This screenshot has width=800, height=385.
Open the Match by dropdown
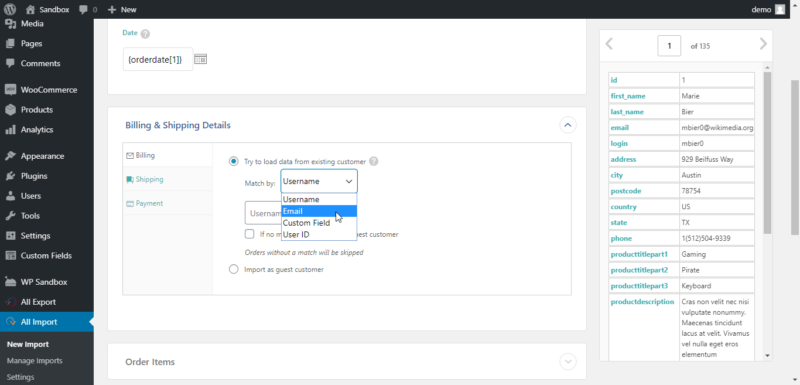[319, 181]
